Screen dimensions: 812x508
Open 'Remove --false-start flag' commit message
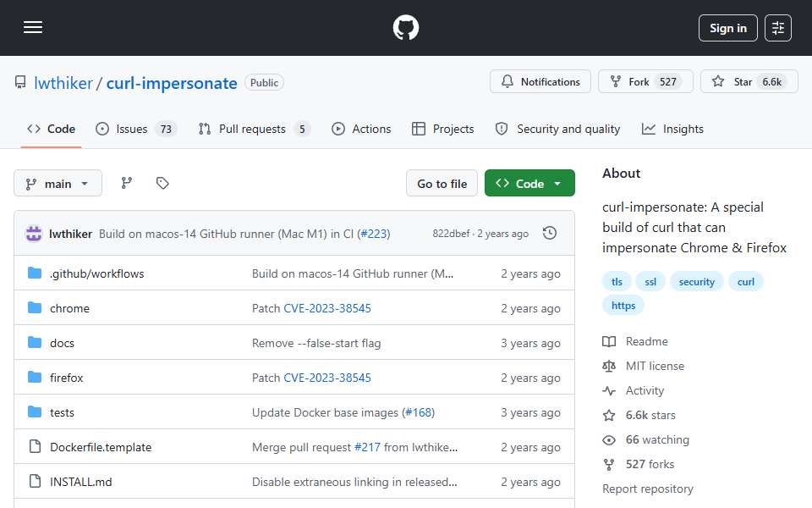tap(316, 343)
